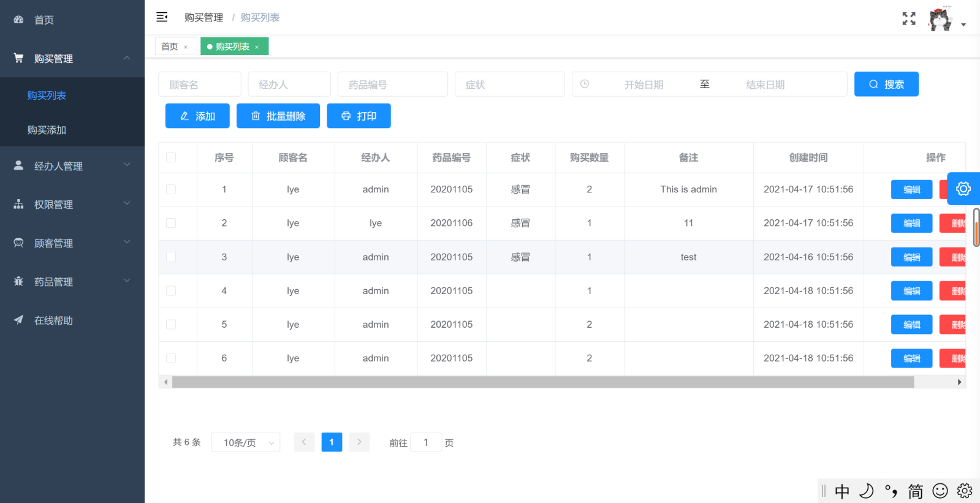Open 在线帮助 in the sidebar

click(72, 320)
